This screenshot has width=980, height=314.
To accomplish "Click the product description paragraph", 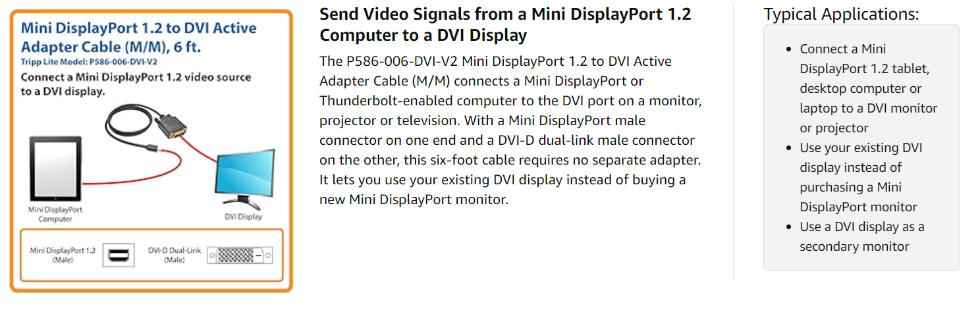I will 506,130.
